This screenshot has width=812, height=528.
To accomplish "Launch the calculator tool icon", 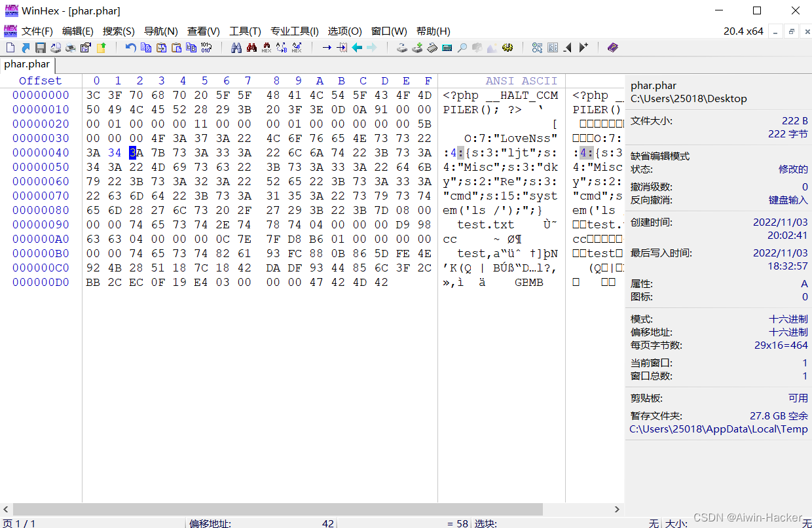I will [x=447, y=47].
